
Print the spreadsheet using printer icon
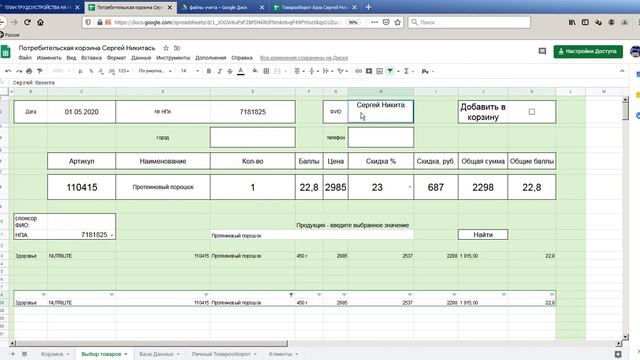29,71
